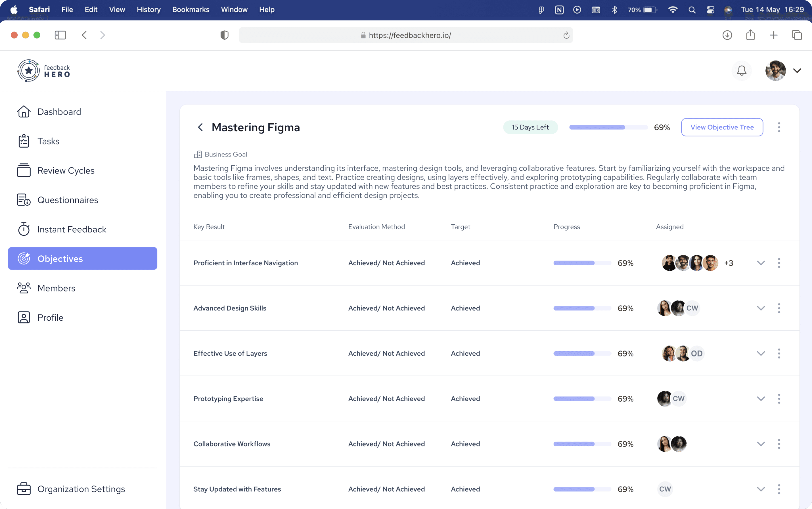Click OD avatar in Effective Use of Layers
The width and height of the screenshot is (812, 509).
coord(696,353)
